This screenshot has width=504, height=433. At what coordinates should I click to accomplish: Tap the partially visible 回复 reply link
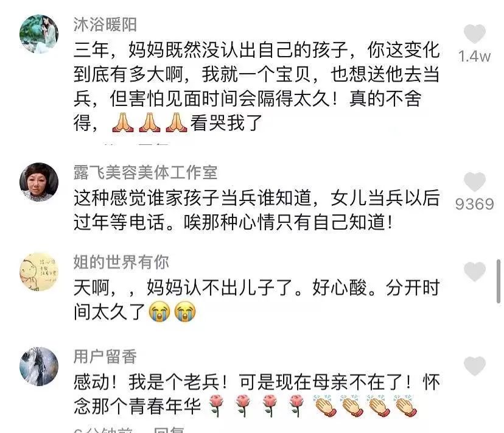tap(169, 430)
